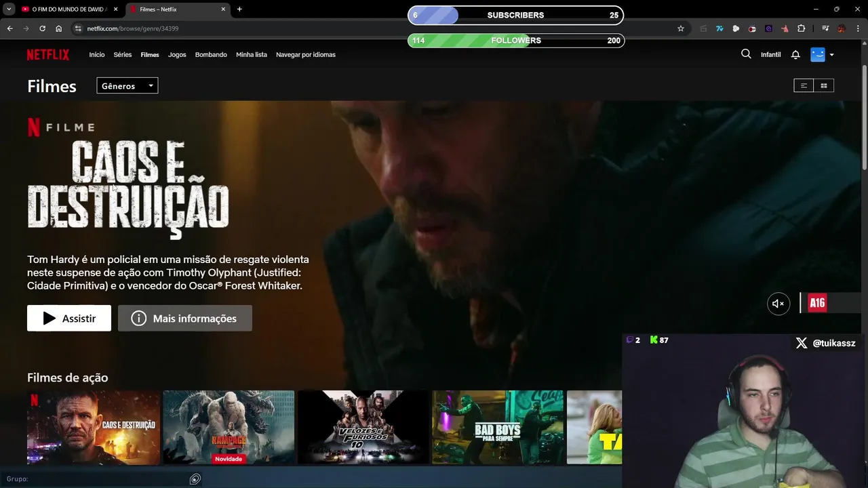This screenshot has width=868, height=488.
Task: Close the Filmes – Netflix tab
Action: (223, 9)
